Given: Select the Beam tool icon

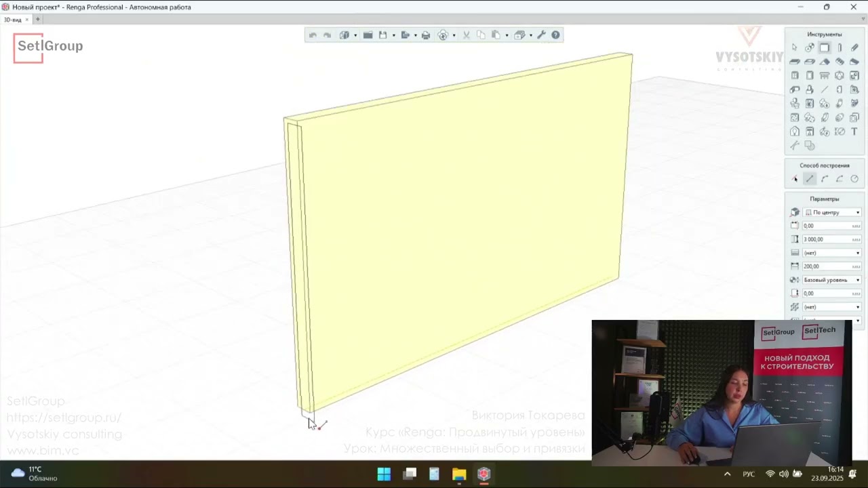Looking at the screenshot, I should point(854,47).
